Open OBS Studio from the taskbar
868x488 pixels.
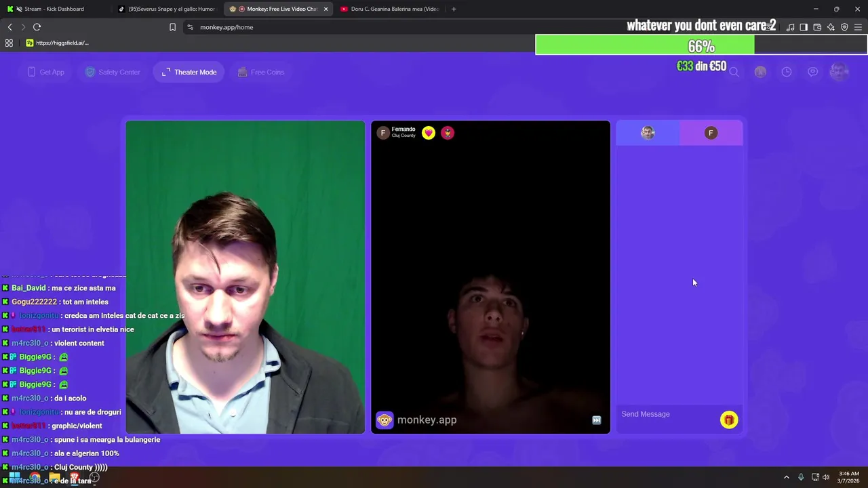tap(95, 477)
